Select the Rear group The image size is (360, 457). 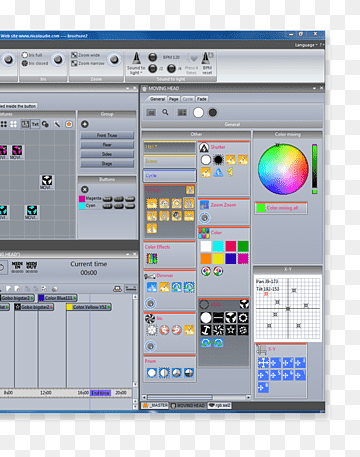pyautogui.click(x=107, y=145)
